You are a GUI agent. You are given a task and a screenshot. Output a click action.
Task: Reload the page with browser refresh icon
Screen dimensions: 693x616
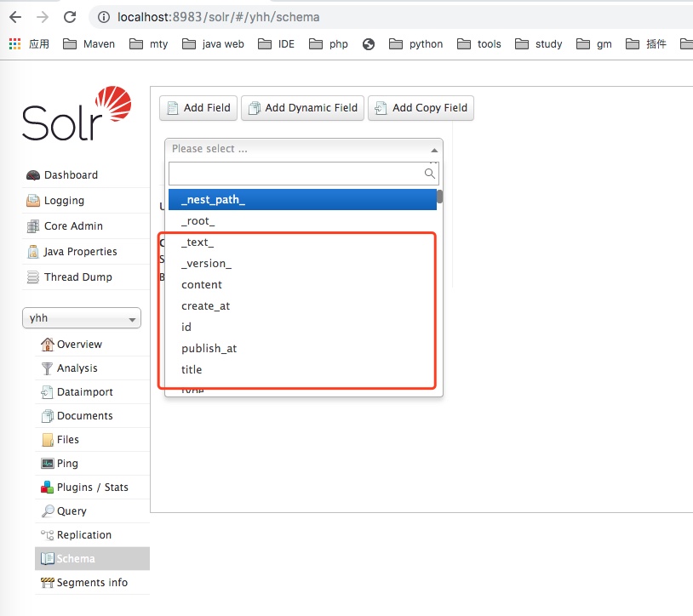click(70, 17)
